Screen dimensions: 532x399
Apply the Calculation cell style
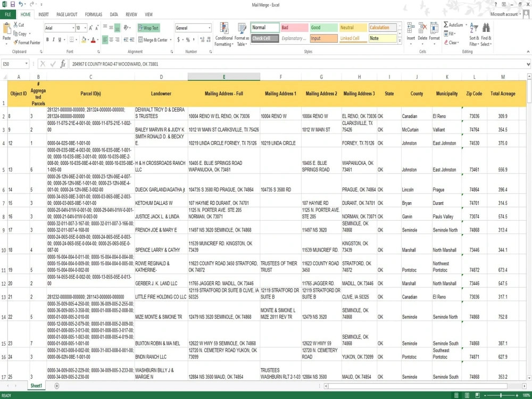point(383,28)
